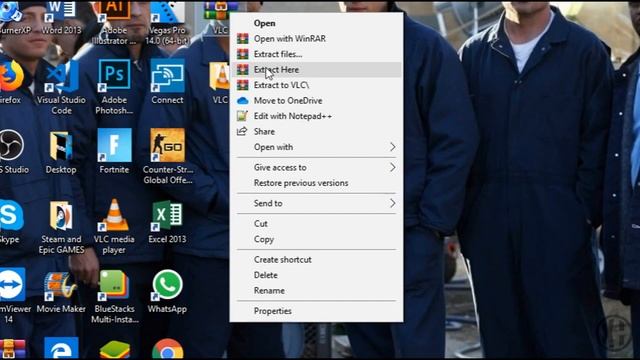Image resolution: width=640 pixels, height=360 pixels.
Task: Open Word 2013 desktop shortcut
Action: (x=61, y=17)
